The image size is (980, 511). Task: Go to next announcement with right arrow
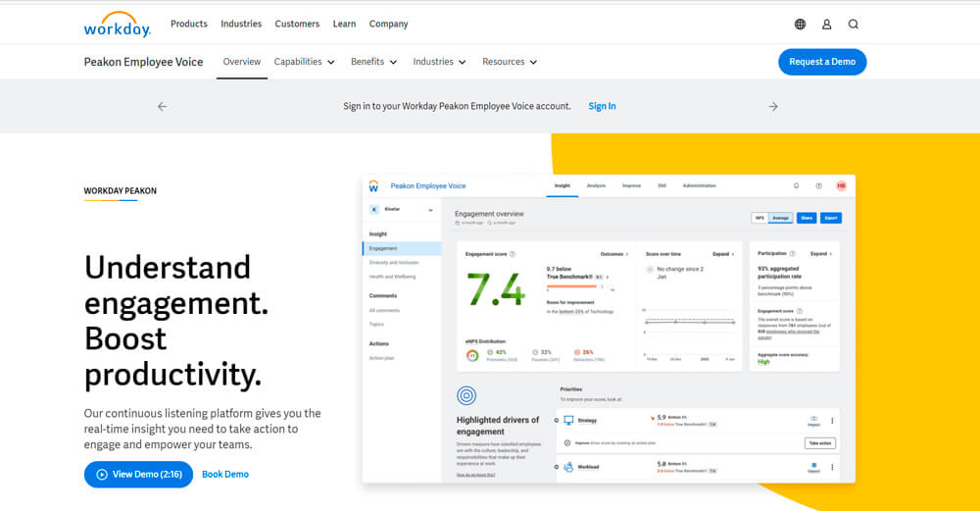(773, 106)
